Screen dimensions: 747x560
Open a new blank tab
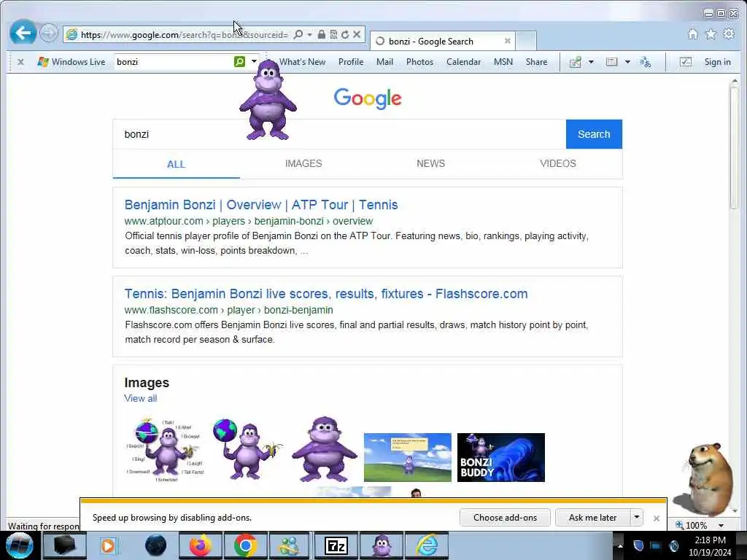[527, 42]
